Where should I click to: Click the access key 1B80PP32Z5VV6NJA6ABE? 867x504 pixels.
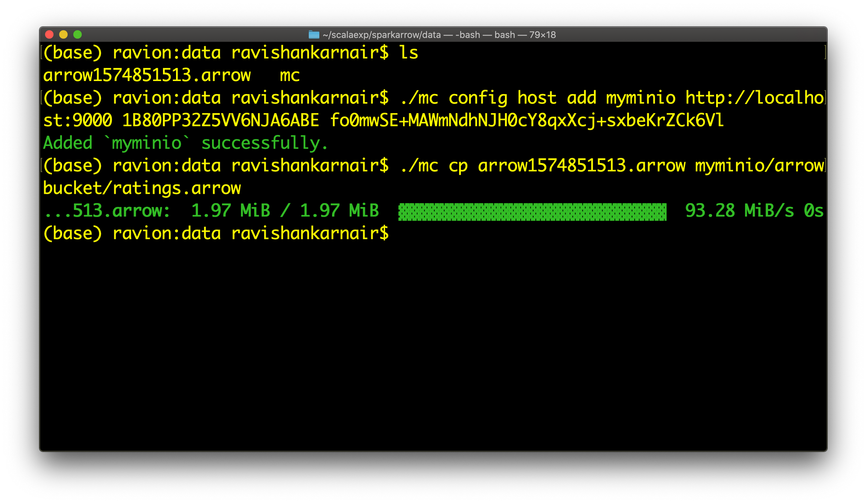pyautogui.click(x=220, y=120)
